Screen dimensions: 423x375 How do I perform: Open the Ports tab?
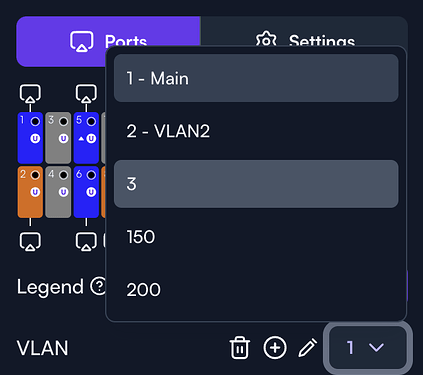click(108, 41)
